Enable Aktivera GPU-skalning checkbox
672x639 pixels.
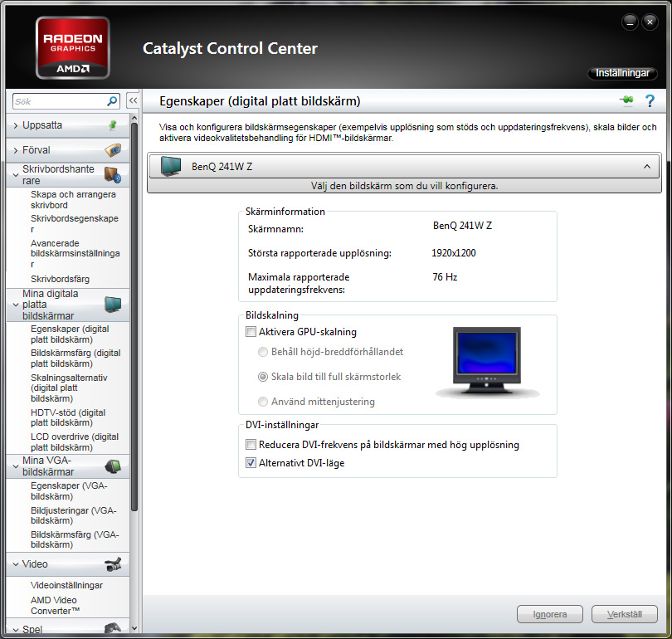point(251,332)
